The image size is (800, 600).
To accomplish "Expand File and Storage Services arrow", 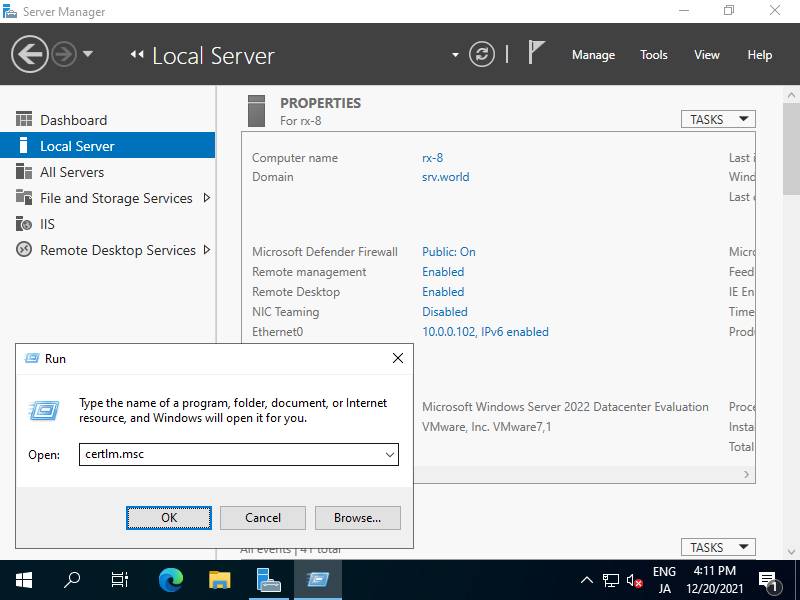I will 207,197.
